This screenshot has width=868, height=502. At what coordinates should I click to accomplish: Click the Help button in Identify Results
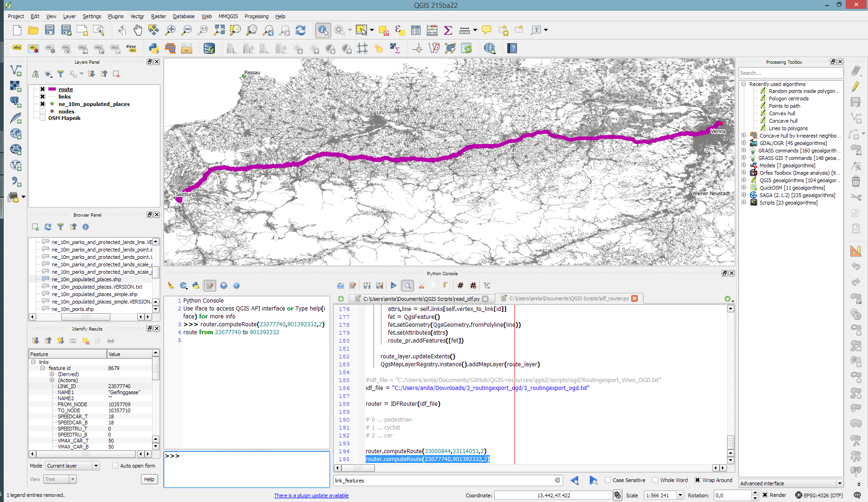[149, 479]
